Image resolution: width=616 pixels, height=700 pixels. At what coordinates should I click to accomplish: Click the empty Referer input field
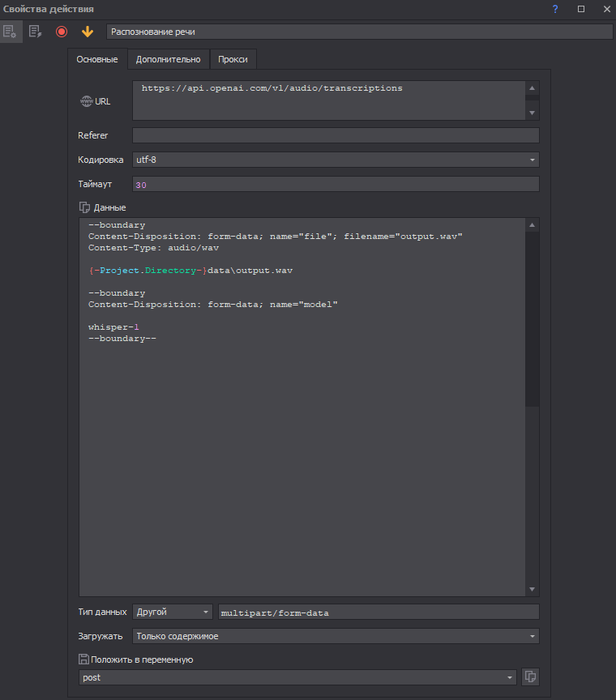coord(336,135)
